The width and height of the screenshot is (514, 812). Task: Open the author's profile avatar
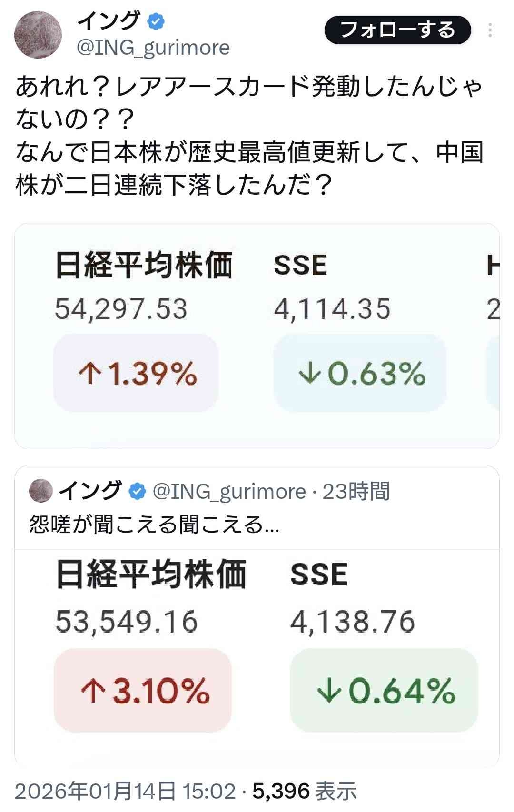coord(38,35)
